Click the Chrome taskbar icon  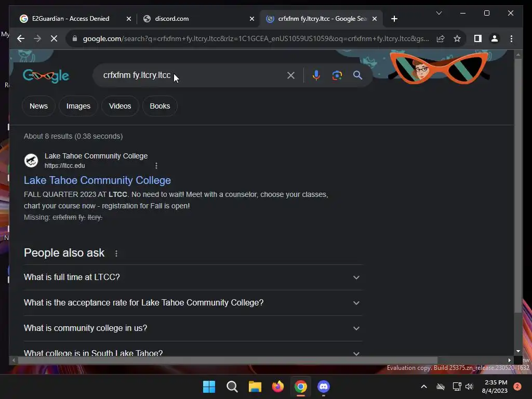(301, 387)
